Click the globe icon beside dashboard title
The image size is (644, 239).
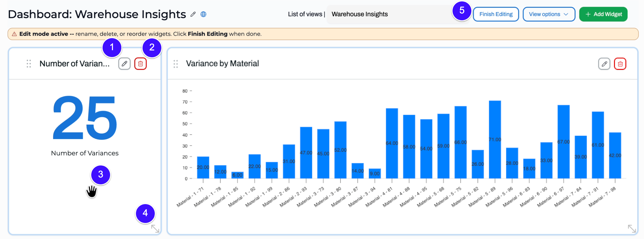(203, 14)
